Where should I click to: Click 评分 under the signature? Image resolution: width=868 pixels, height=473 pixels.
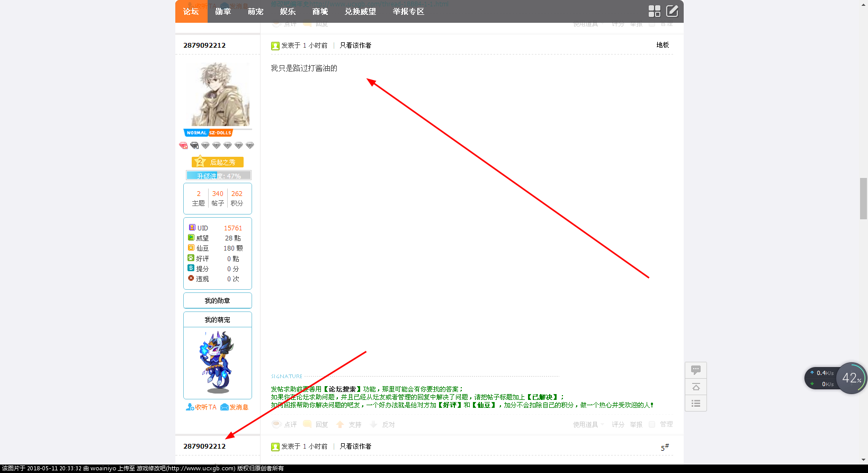pyautogui.click(x=618, y=425)
